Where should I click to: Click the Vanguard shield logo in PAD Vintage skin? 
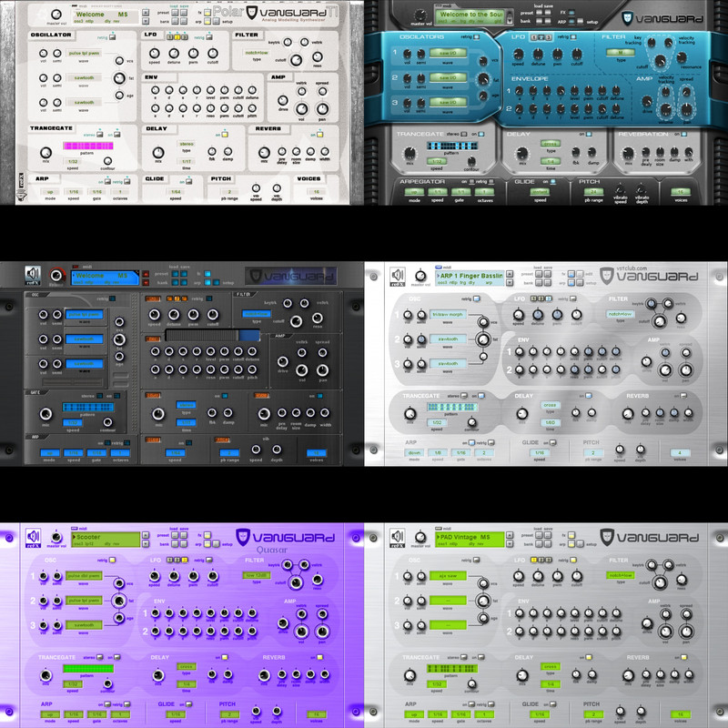(x=607, y=537)
